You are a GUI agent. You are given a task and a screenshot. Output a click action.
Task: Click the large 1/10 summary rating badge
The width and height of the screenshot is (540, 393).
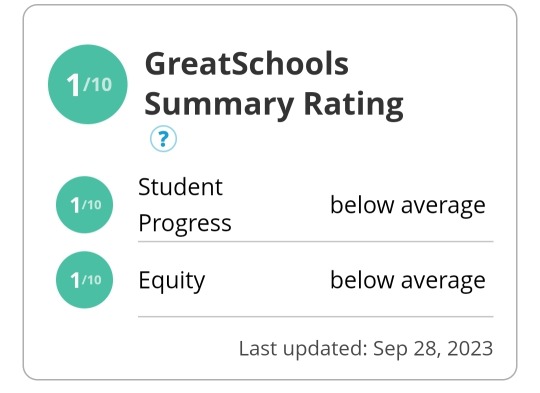point(87,84)
